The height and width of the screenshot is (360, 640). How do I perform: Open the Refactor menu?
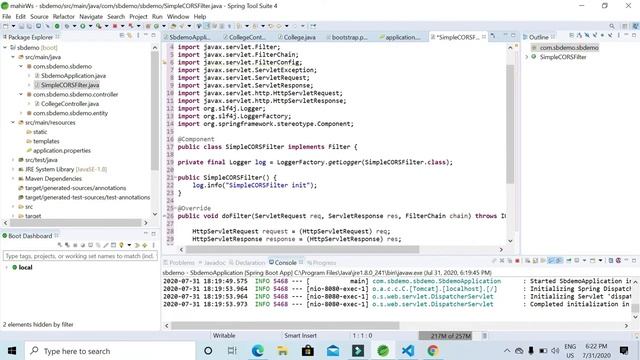click(63, 17)
